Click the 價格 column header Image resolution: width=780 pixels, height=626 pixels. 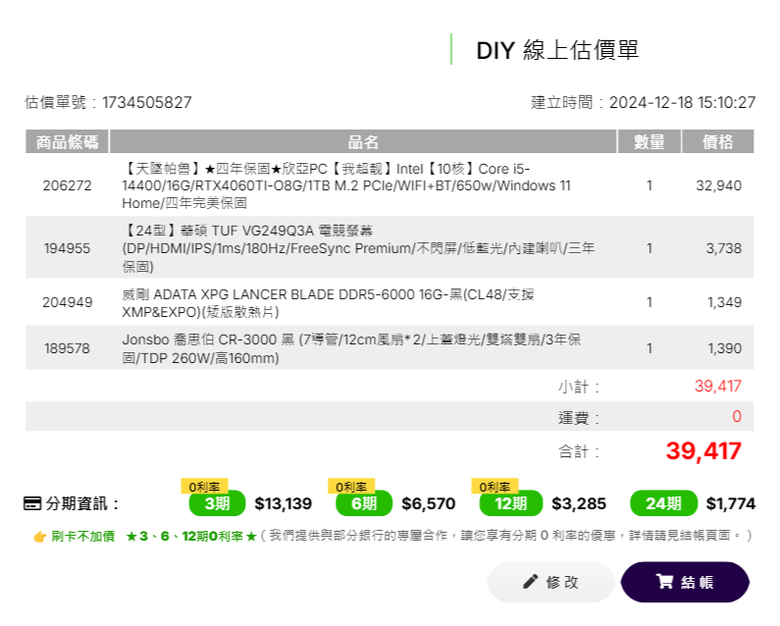coord(718,142)
